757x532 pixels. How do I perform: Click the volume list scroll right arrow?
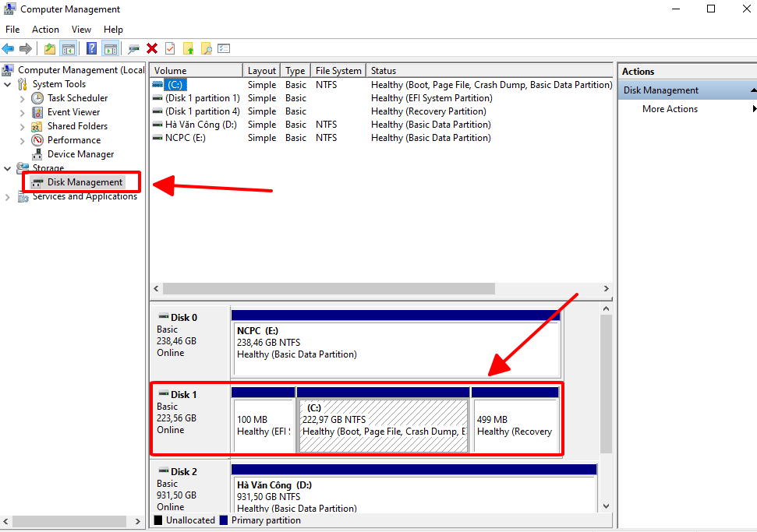(607, 288)
